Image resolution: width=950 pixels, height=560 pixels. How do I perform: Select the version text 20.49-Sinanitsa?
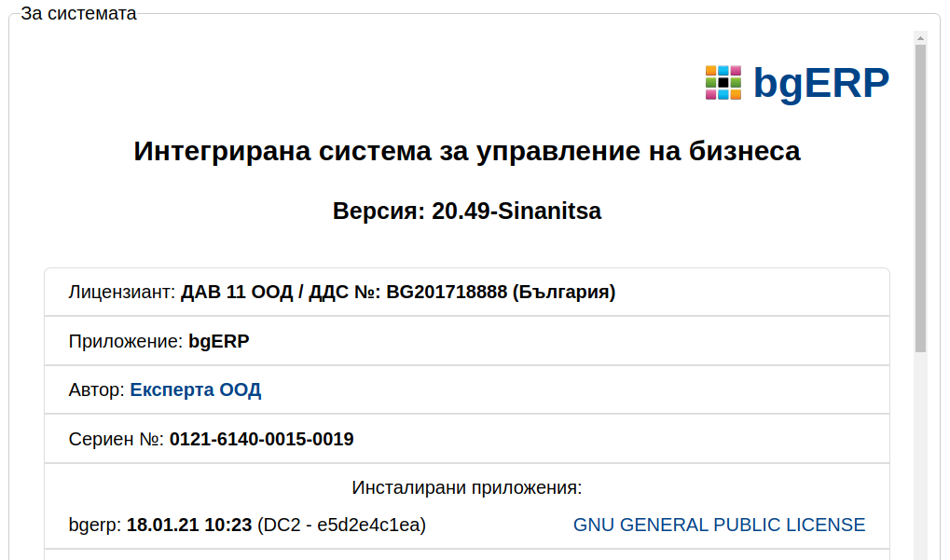click(x=516, y=212)
